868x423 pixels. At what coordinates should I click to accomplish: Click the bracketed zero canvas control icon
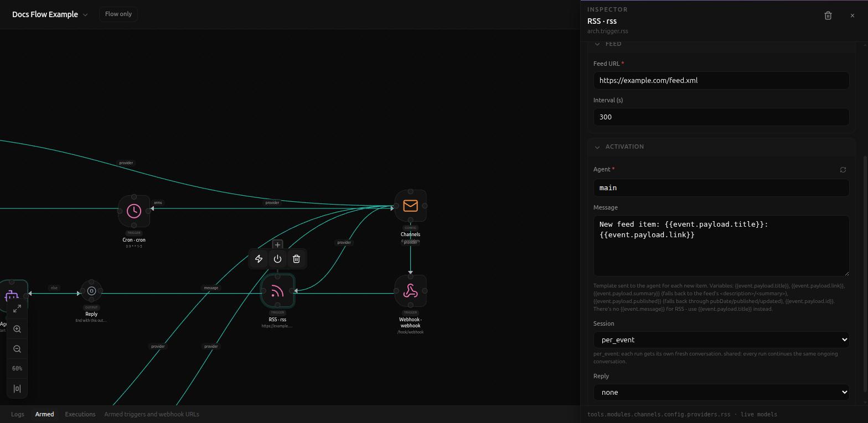coord(17,389)
